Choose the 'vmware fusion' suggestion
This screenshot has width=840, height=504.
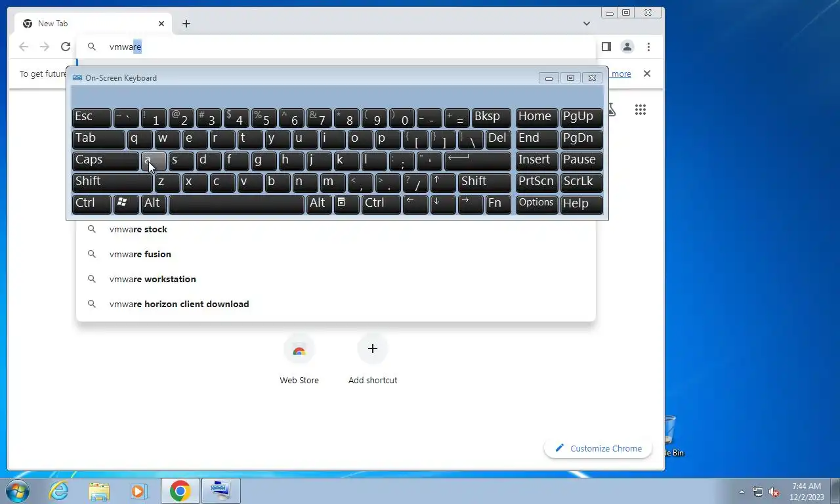(x=336, y=254)
